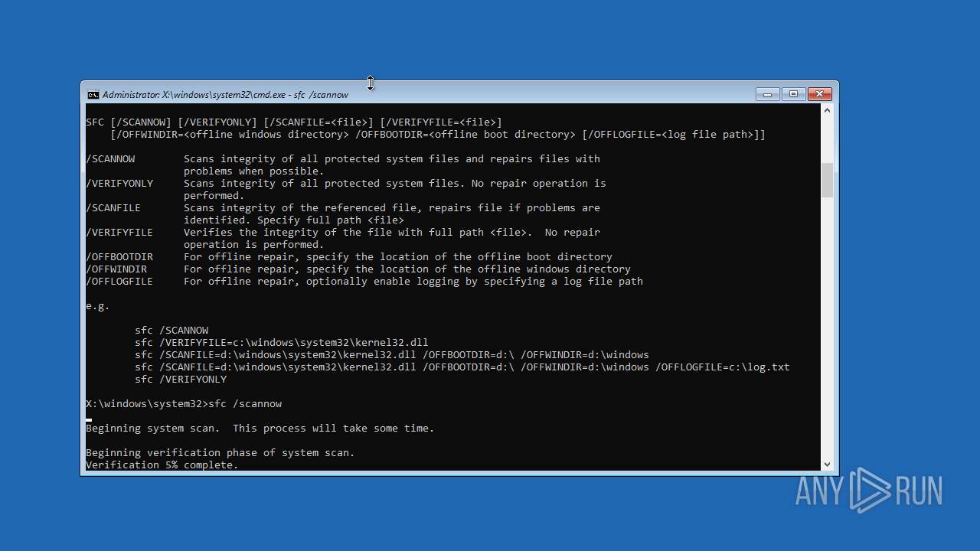Click the /OFFLOGFILE option text
This screenshot has height=551, width=980.
[119, 282]
